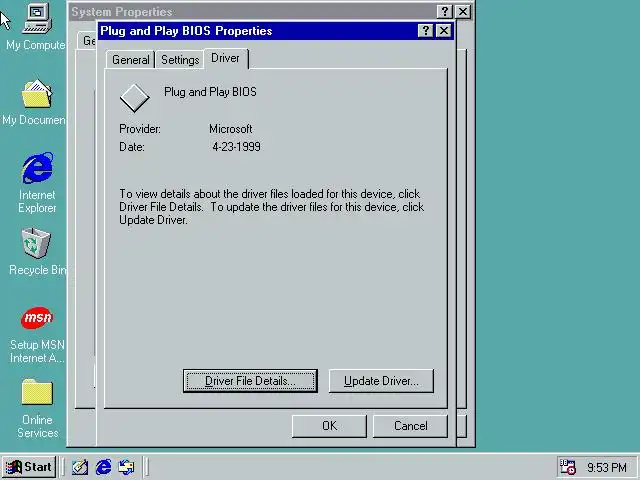Close the System Properties window
The width and height of the screenshot is (640, 480).
coord(463,11)
